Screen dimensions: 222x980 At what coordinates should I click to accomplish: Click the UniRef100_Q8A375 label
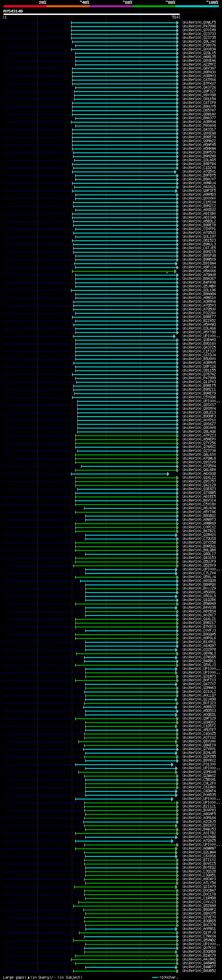point(199,913)
